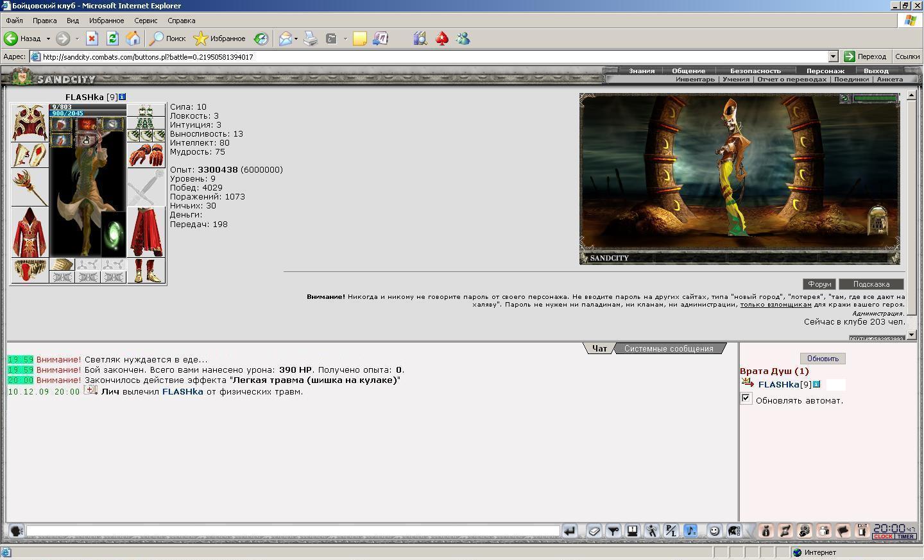
Task: Click the magic staff weapon slot
Action: 30,187
